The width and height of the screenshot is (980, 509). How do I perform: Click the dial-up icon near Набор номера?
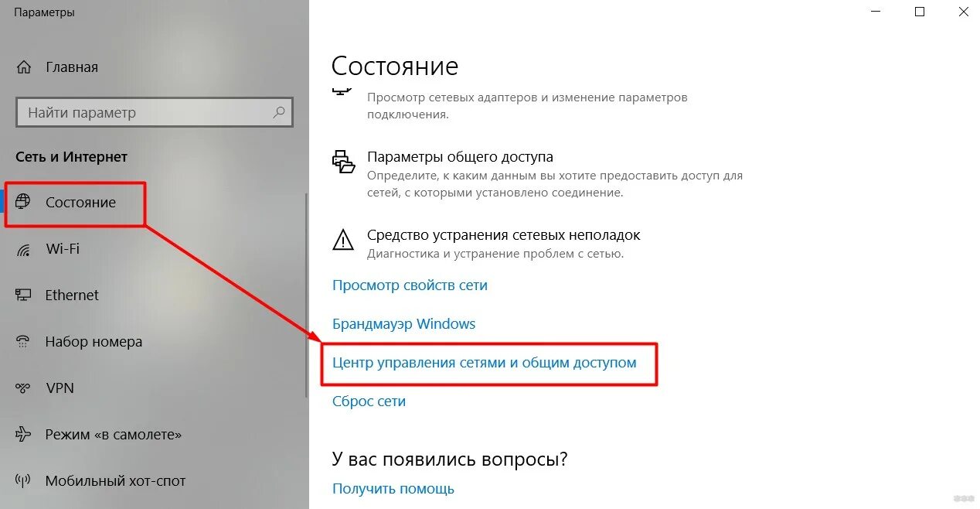coord(23,342)
